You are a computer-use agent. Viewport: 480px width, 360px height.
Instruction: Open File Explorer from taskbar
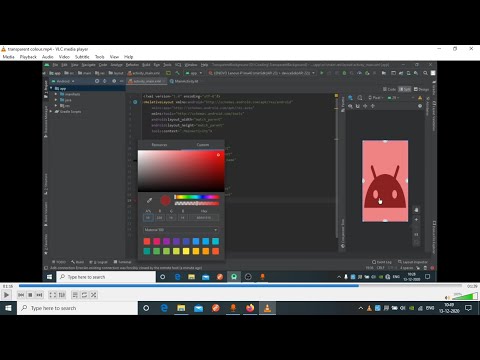[181, 308]
